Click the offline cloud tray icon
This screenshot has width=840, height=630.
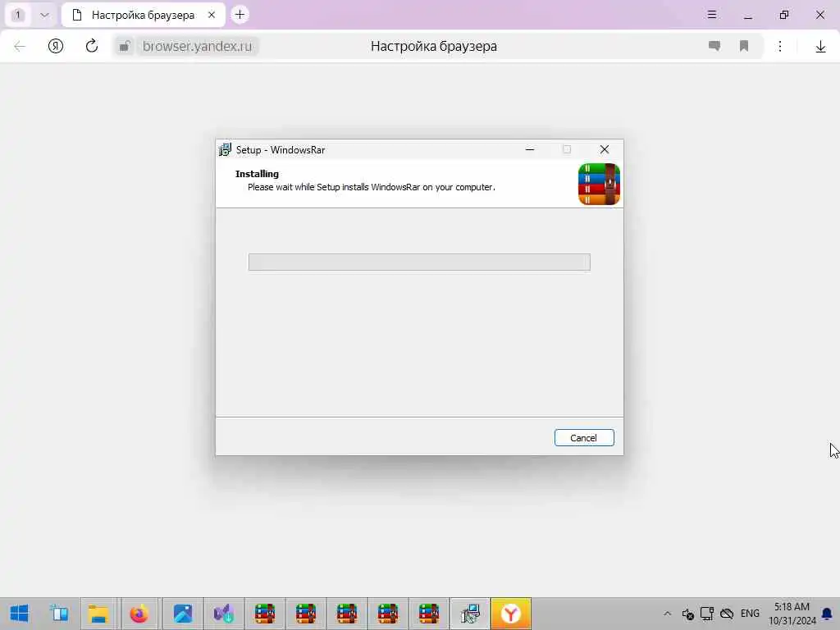727,614
